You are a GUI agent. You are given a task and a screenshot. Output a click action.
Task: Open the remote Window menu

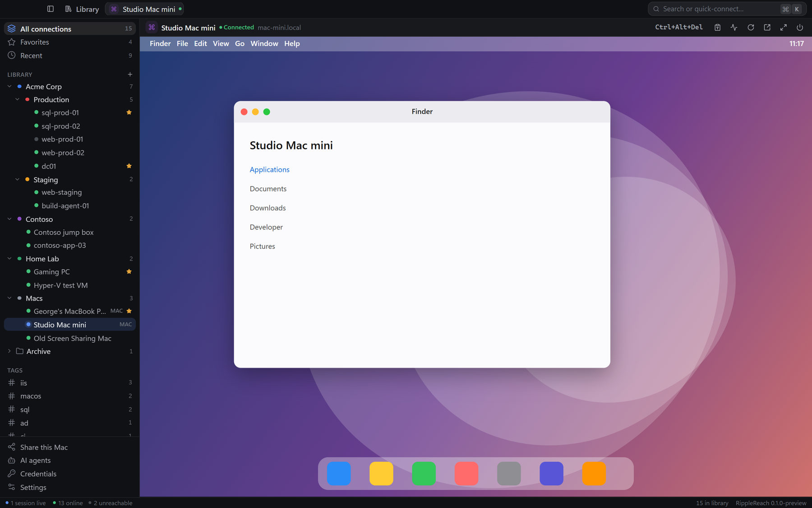click(x=264, y=43)
